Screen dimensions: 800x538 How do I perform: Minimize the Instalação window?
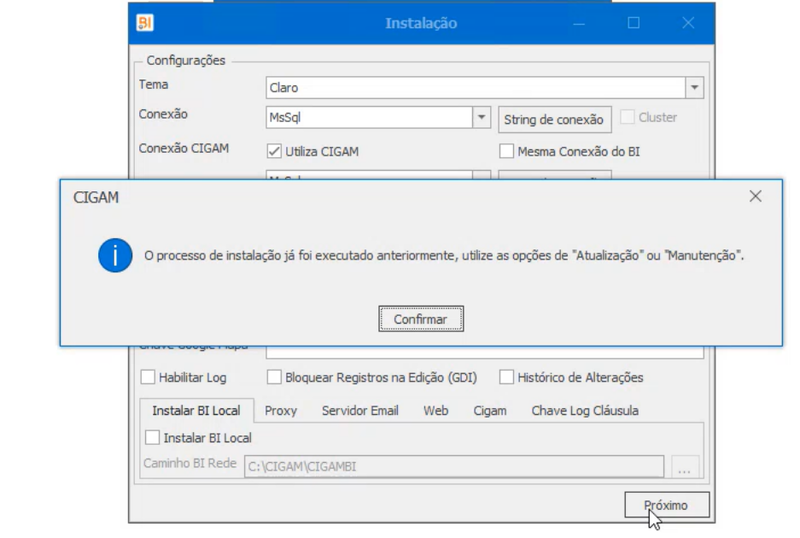click(579, 23)
